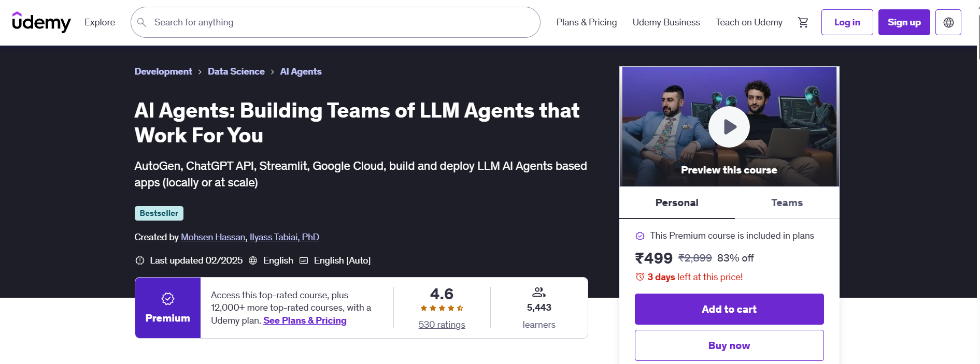Follow the See Plans & Pricing link
Screen dimensions: 980x364
(305, 321)
